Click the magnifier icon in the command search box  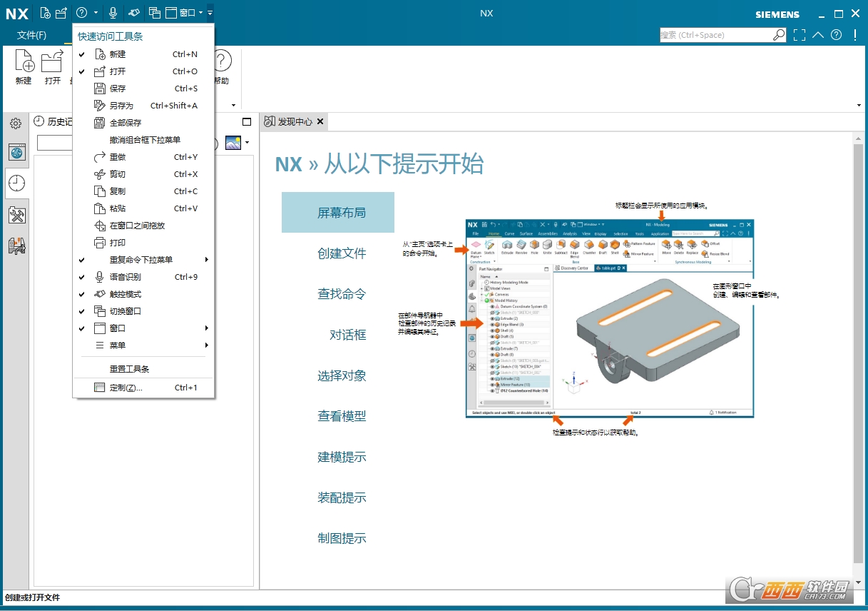tap(779, 34)
